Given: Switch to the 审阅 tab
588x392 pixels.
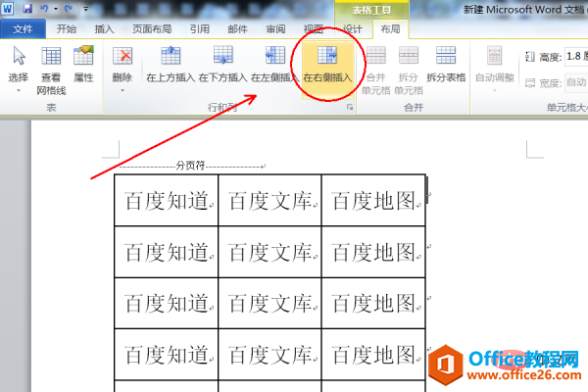Looking at the screenshot, I should coord(275,28).
